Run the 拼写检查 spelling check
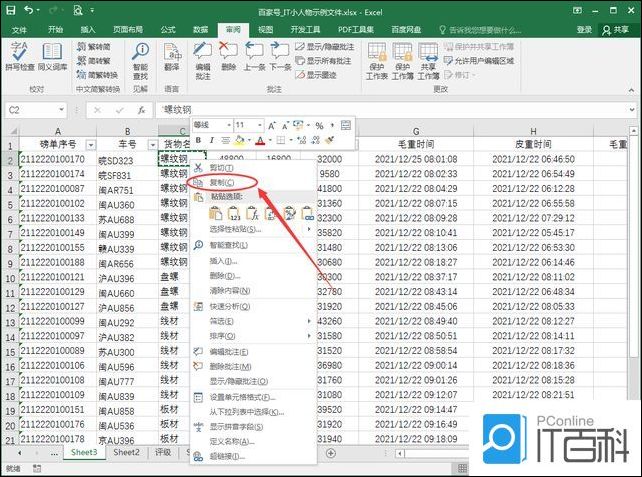The width and height of the screenshot is (642, 477). 19,56
